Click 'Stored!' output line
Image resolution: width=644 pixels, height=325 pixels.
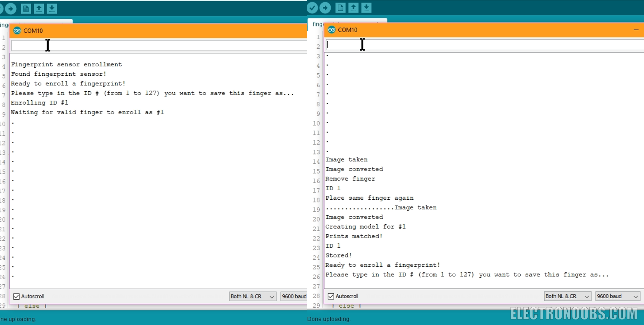pos(339,255)
